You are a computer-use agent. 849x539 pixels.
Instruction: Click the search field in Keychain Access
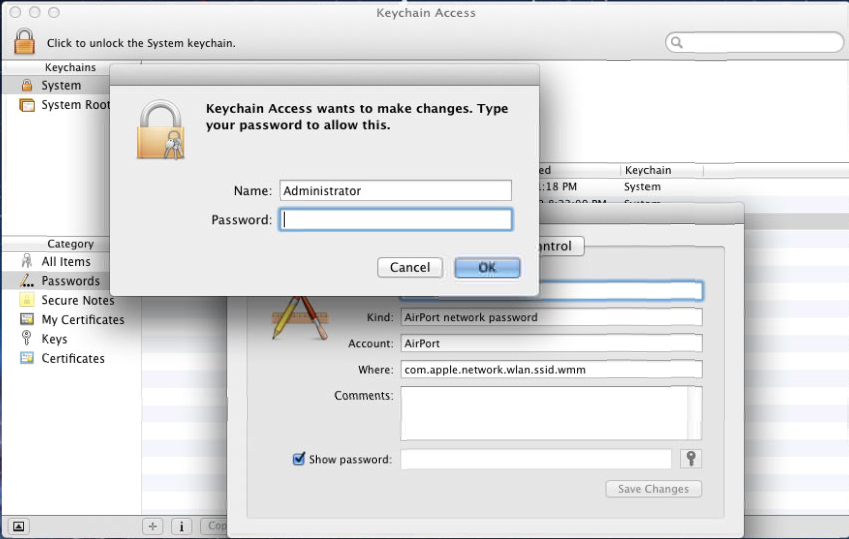tap(754, 42)
